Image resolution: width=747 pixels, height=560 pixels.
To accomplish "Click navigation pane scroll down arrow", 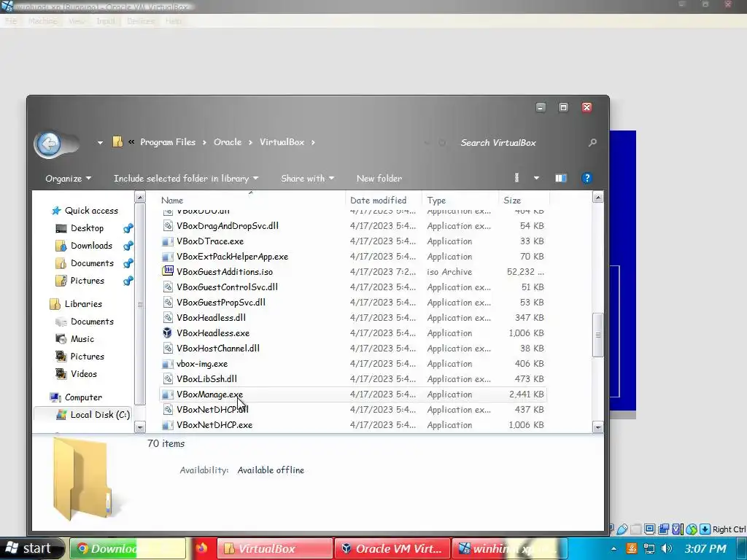I will pyautogui.click(x=140, y=427).
